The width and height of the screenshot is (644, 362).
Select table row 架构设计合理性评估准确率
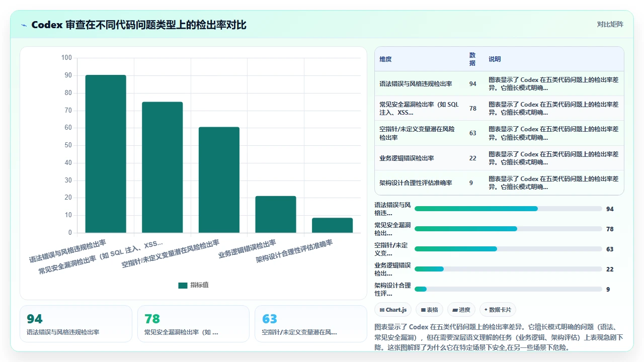(499, 183)
